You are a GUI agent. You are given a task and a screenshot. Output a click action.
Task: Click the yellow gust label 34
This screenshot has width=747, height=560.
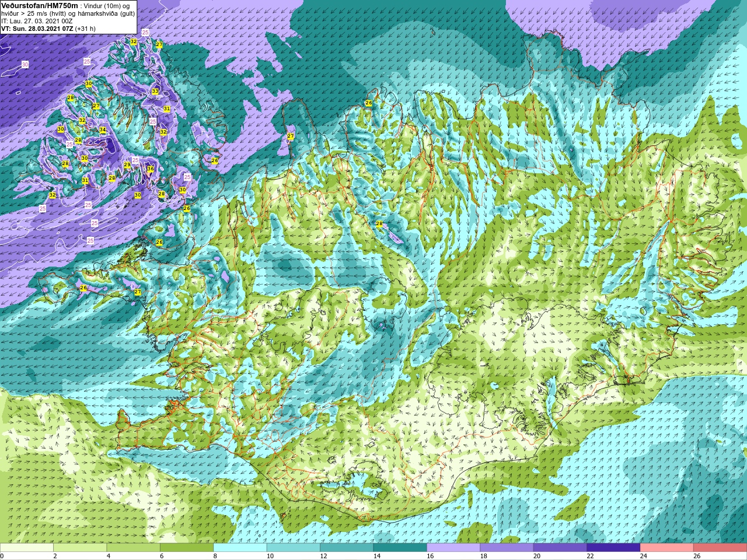click(x=103, y=129)
